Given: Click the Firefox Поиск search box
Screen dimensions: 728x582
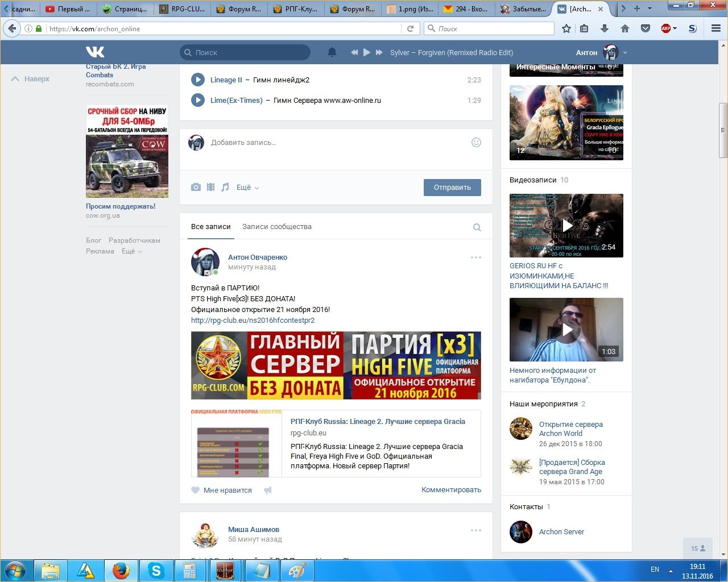Looking at the screenshot, I should pyautogui.click(x=489, y=28).
